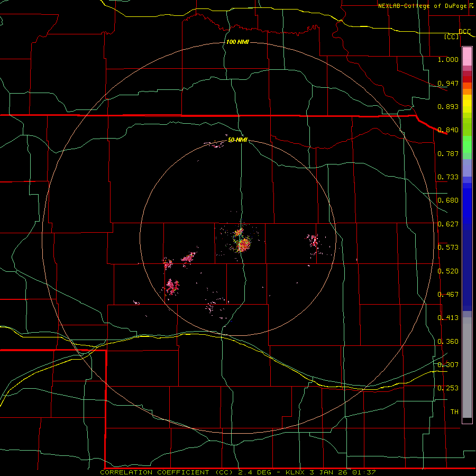Image resolution: width=476 pixels, height=476 pixels.
Task: Click the 0.787 color scale value
Action: point(448,153)
